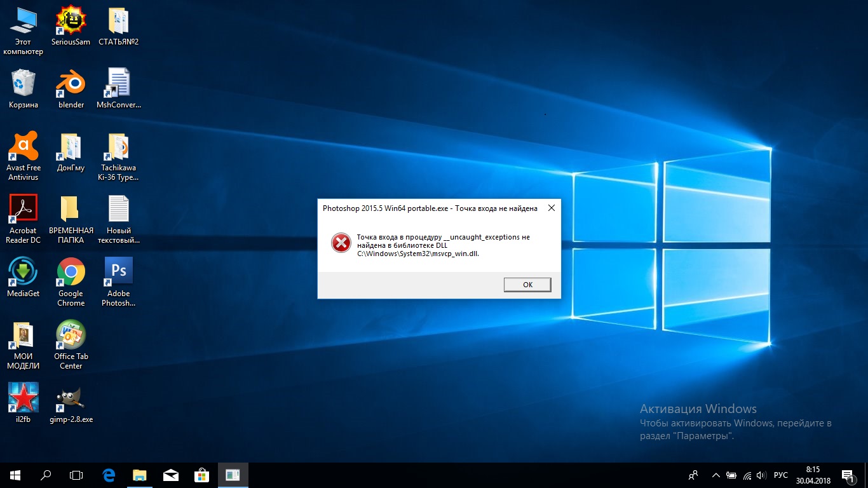This screenshot has width=868, height=488.
Task: Switch input language from РУС
Action: 781,475
